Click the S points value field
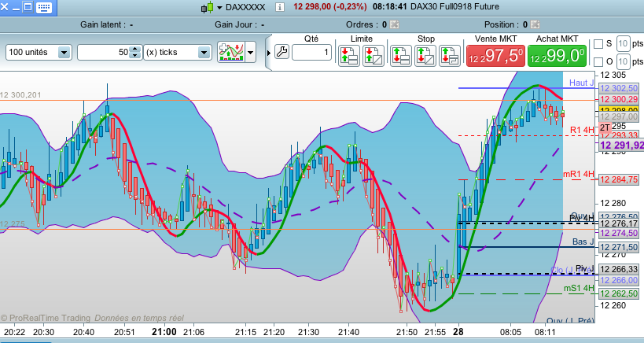The image size is (644, 343). [x=623, y=43]
